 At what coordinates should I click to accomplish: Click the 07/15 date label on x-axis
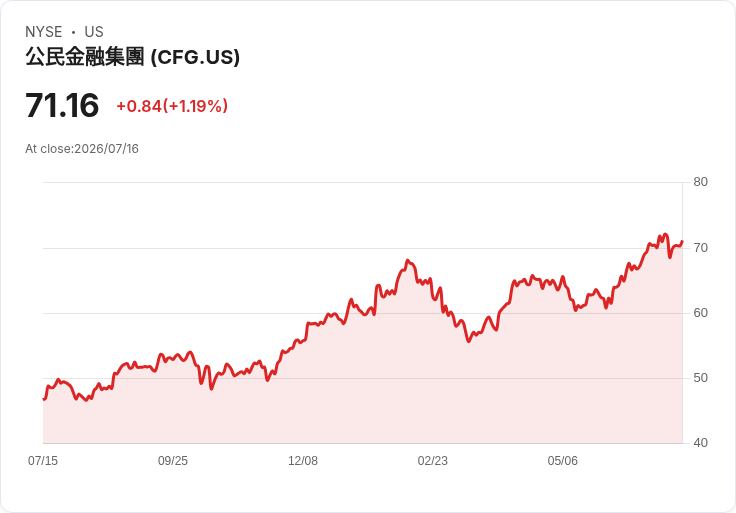43,461
